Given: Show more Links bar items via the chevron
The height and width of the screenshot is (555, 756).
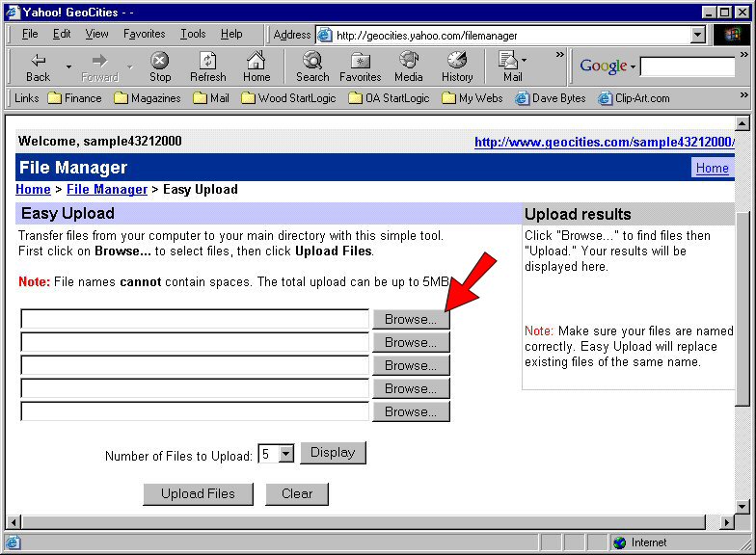Looking at the screenshot, I should 744,95.
